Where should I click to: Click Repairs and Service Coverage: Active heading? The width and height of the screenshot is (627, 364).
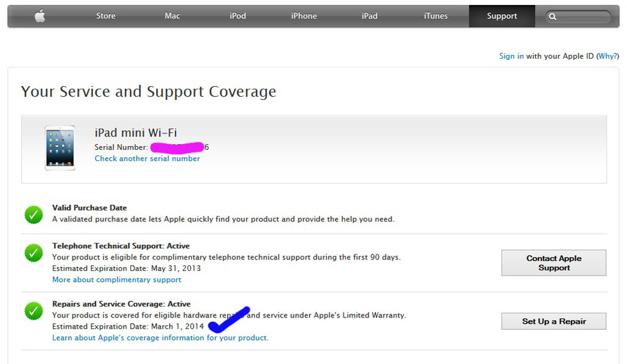[x=122, y=303]
